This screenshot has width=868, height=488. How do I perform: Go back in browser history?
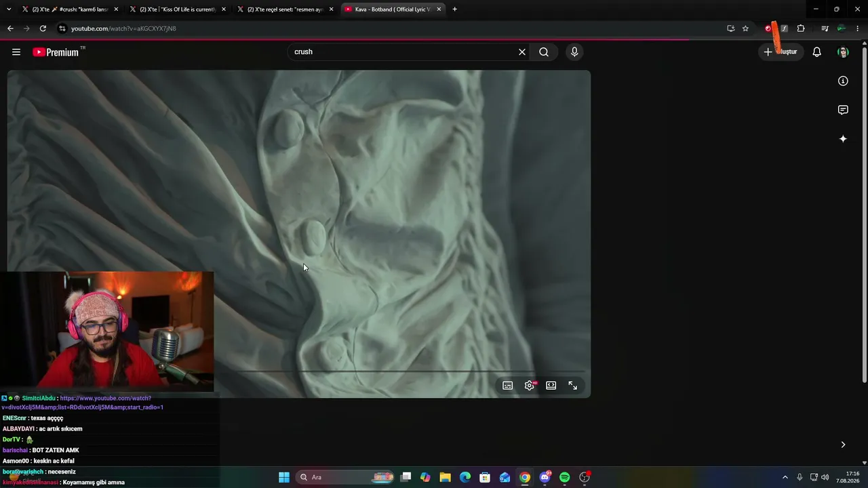point(10,28)
